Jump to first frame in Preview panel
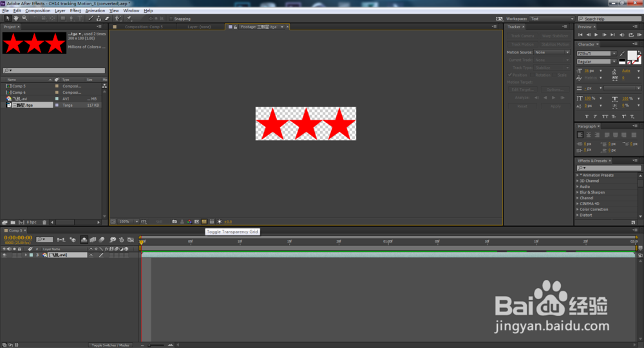This screenshot has width=644, height=348. (x=580, y=35)
